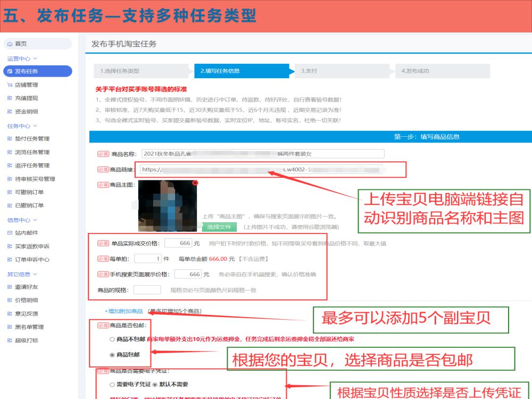Open 店铺管理 menu item
Viewport: 532px width, 399px height.
[x=27, y=85]
